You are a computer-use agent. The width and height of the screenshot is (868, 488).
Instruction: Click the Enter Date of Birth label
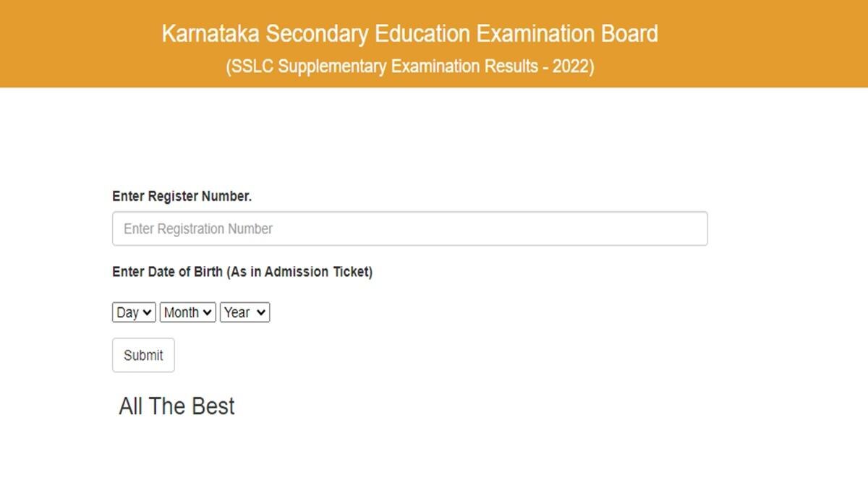pos(242,272)
